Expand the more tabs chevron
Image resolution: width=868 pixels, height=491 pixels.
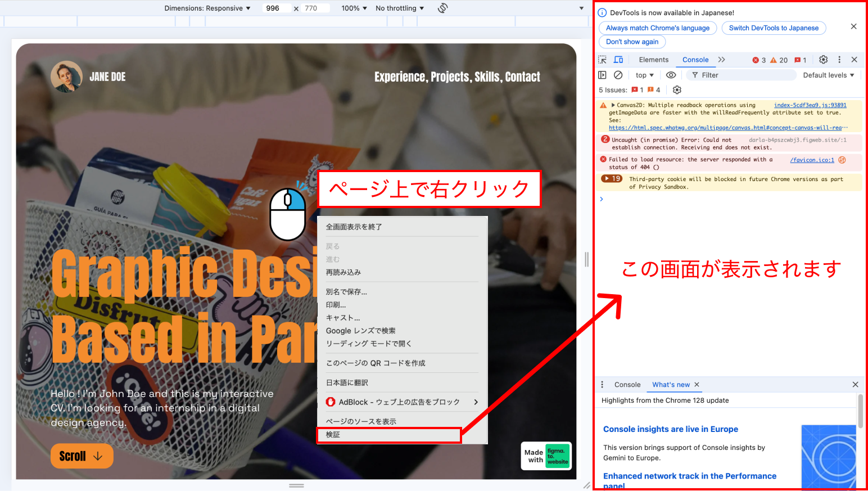click(722, 60)
